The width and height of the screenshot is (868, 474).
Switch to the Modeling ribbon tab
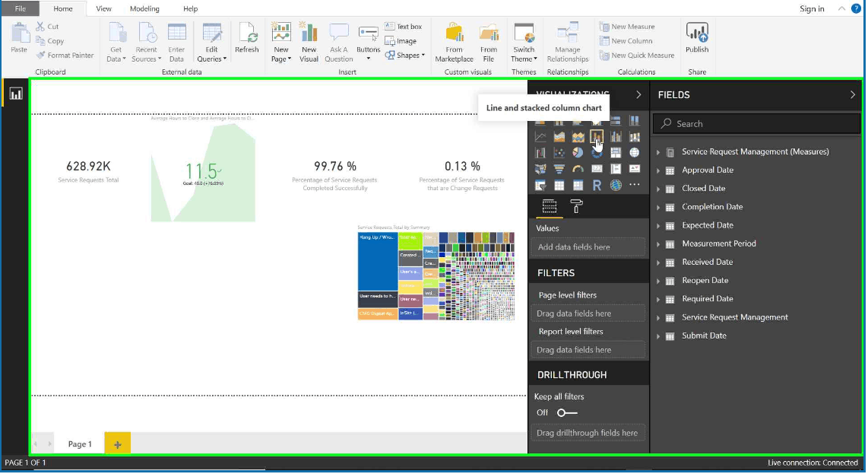point(144,8)
